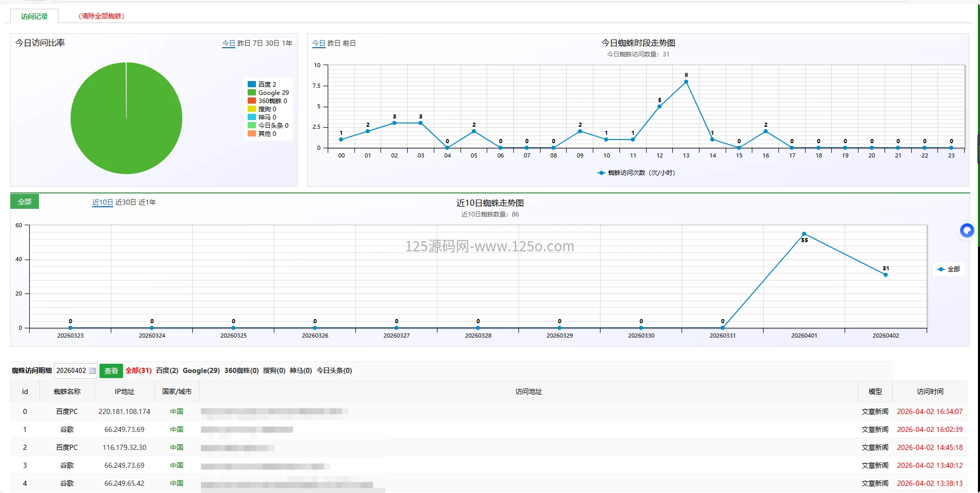Viewport: 980px width, 493px height.
Task: Switch visit ratio pie to 30日
Action: tap(272, 44)
